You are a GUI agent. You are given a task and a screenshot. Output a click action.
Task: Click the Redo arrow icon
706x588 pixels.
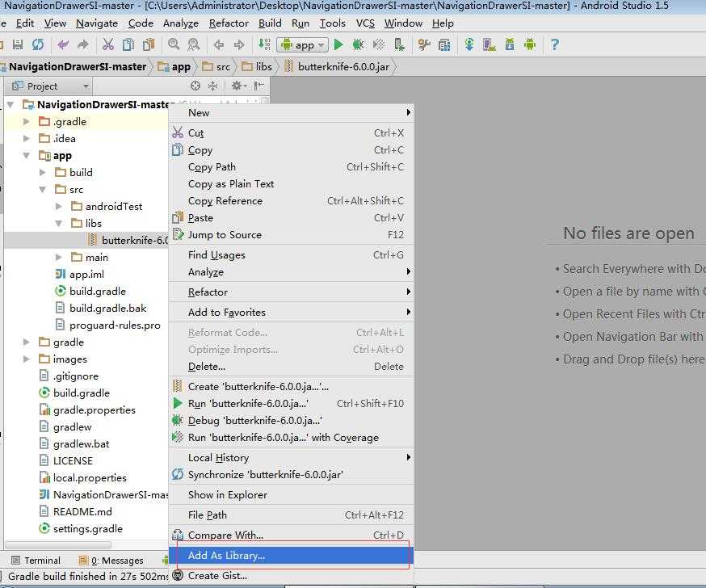coord(83,44)
